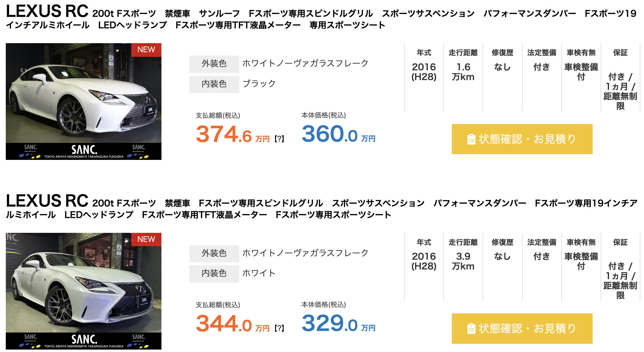The width and height of the screenshot is (644, 352).
Task: Click the NEW badge on the second car photo
Action: click(146, 239)
